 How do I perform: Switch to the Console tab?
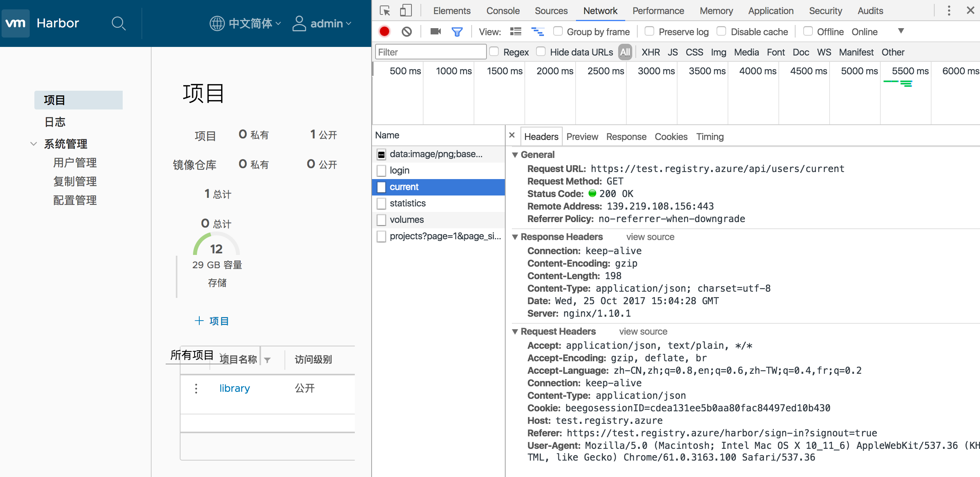pos(503,11)
